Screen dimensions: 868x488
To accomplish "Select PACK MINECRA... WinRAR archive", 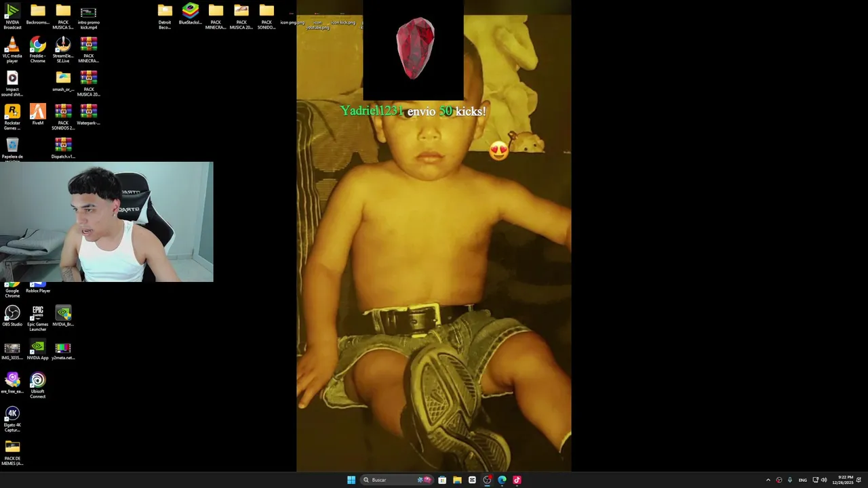I will [x=88, y=50].
